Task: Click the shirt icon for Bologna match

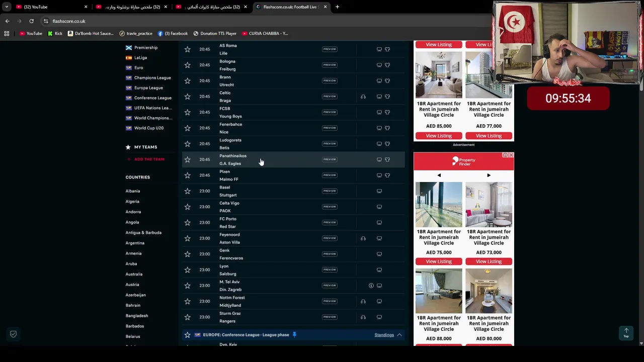Action: (x=387, y=65)
